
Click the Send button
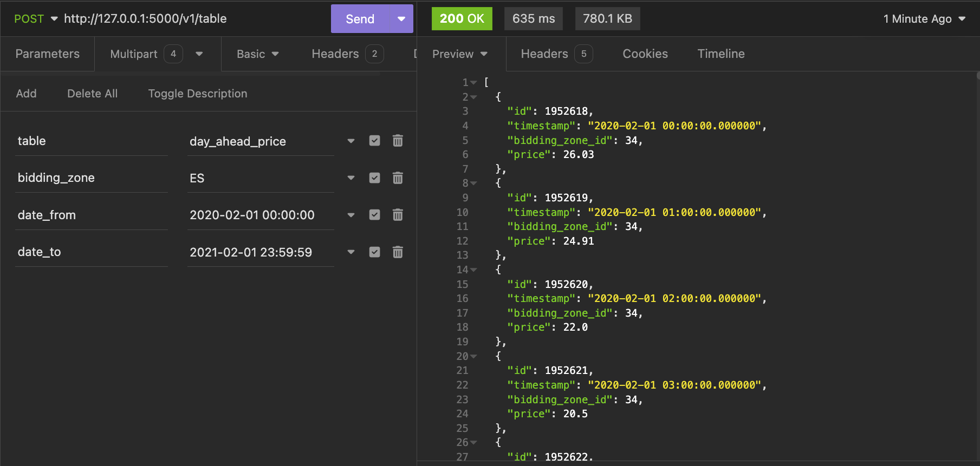coord(360,19)
